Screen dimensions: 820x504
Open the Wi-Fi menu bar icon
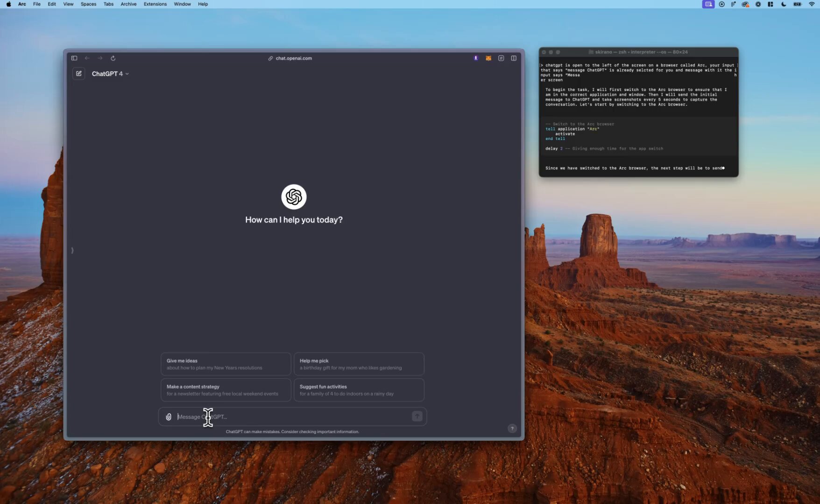tap(812, 4)
